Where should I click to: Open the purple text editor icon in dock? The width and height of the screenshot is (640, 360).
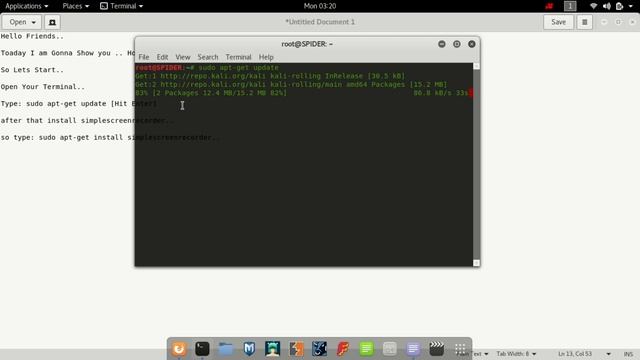(413, 349)
